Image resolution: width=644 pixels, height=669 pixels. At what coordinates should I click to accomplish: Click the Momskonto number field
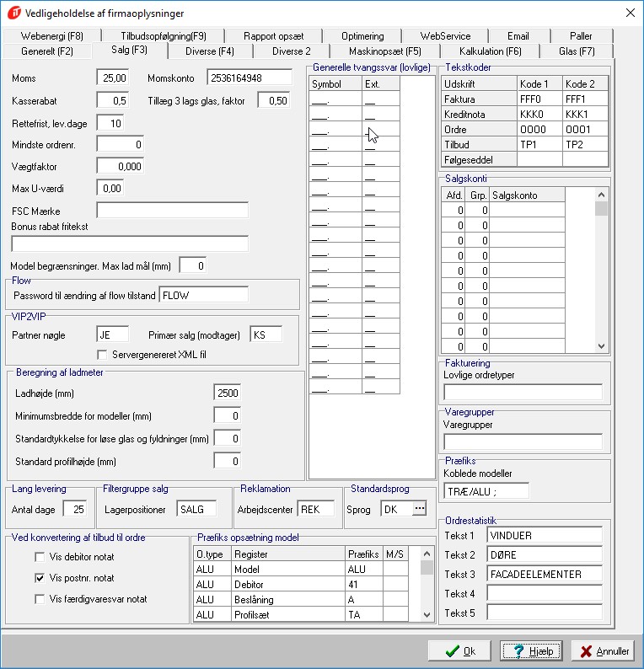click(x=250, y=78)
